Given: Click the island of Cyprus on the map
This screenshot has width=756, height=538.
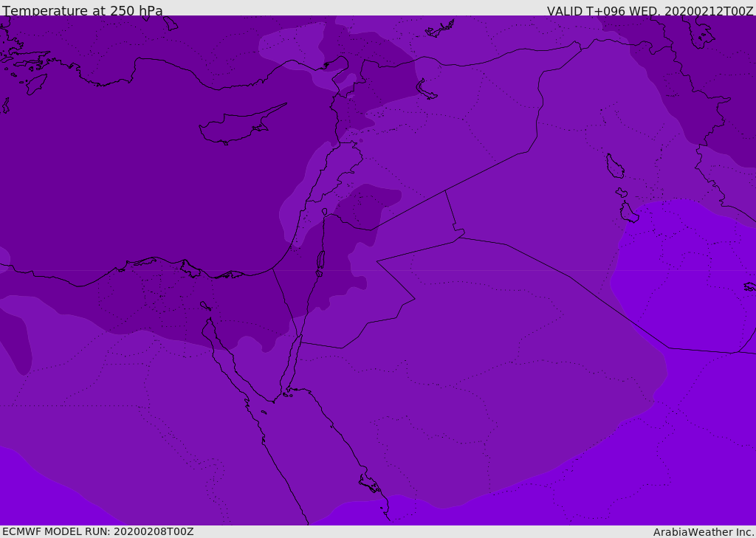Looking at the screenshot, I should (x=238, y=126).
